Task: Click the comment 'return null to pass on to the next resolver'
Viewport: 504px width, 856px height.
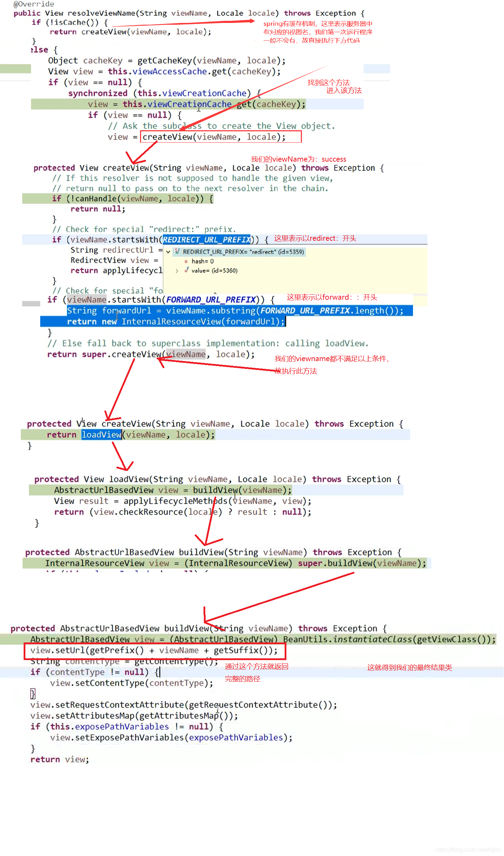Action: pos(190,188)
